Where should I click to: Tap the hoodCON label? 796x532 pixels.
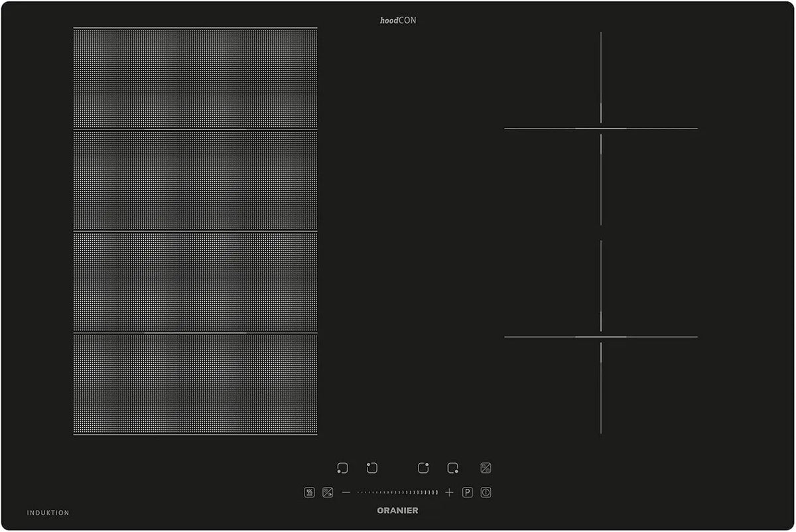pos(398,21)
